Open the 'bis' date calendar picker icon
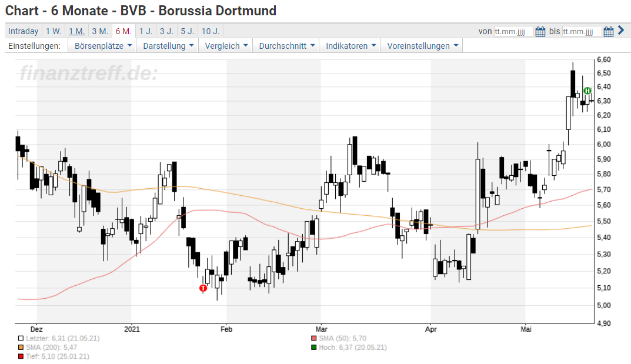 click(609, 31)
